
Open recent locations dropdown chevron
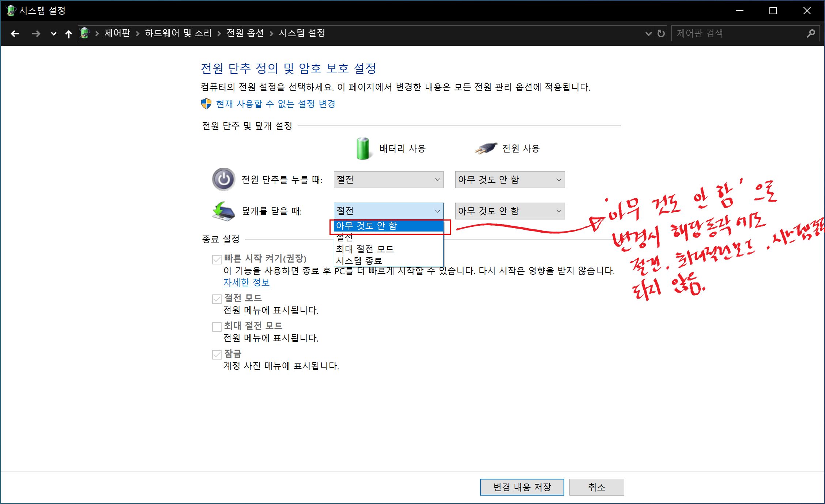click(54, 34)
